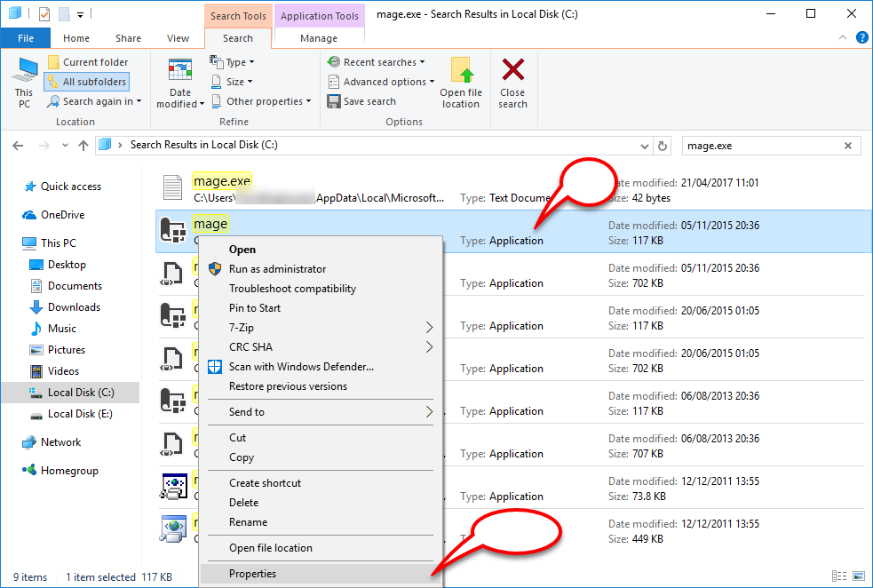Expand the Size refine dropdown
This screenshot has width=873, height=588.
click(x=232, y=82)
